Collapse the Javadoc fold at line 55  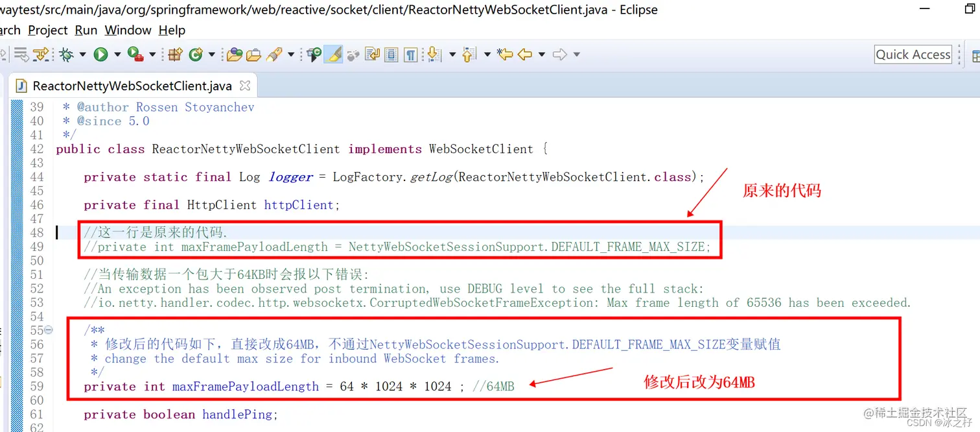49,330
